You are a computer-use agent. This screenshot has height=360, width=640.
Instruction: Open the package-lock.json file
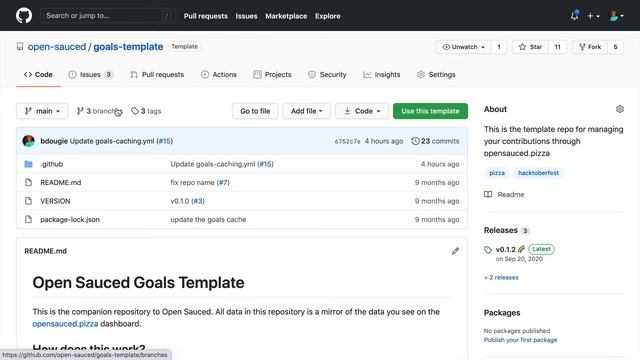(x=70, y=220)
